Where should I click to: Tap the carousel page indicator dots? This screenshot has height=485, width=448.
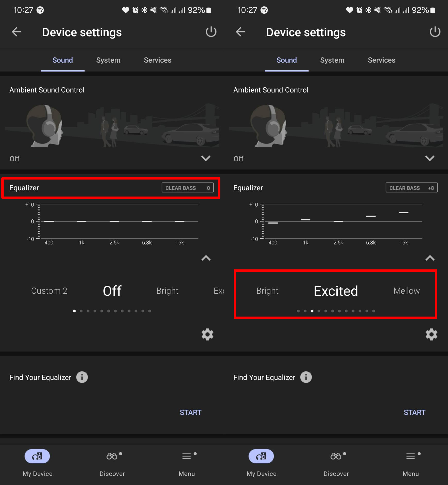(112, 311)
